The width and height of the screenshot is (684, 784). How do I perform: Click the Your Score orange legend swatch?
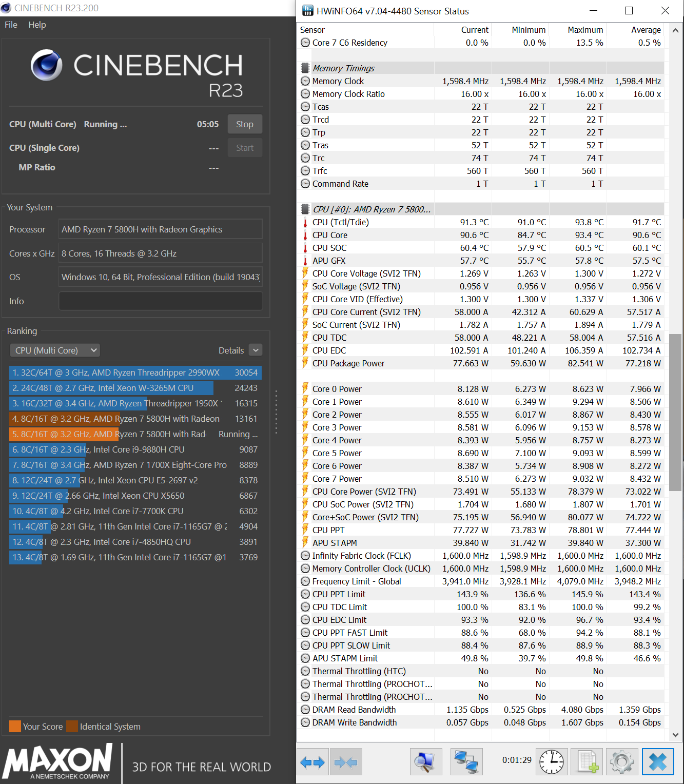pyautogui.click(x=15, y=727)
